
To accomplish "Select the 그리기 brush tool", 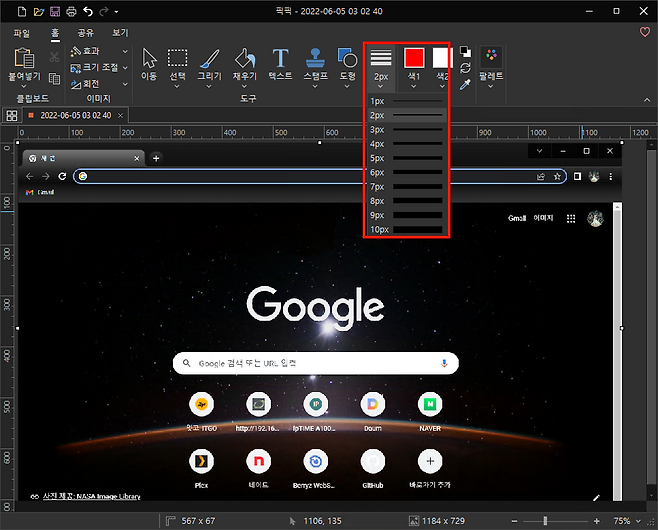I will coord(209,64).
